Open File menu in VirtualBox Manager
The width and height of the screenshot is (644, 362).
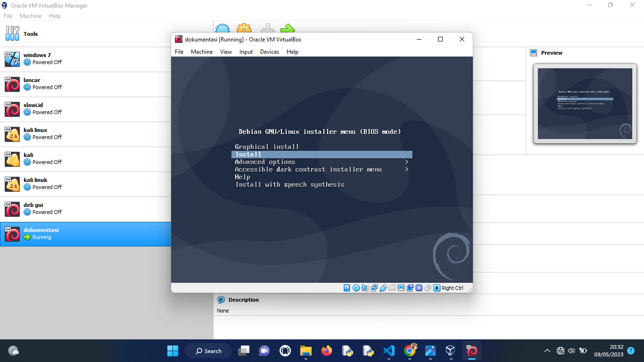(8, 16)
